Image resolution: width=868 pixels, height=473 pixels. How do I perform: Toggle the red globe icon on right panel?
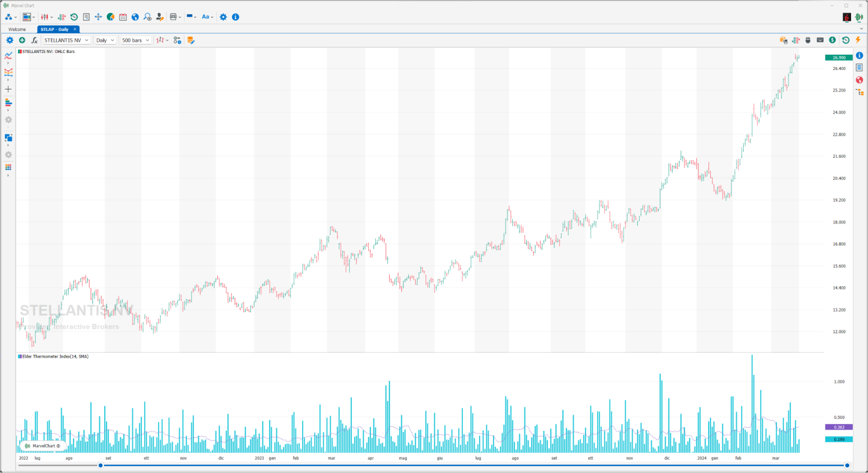pos(859,80)
